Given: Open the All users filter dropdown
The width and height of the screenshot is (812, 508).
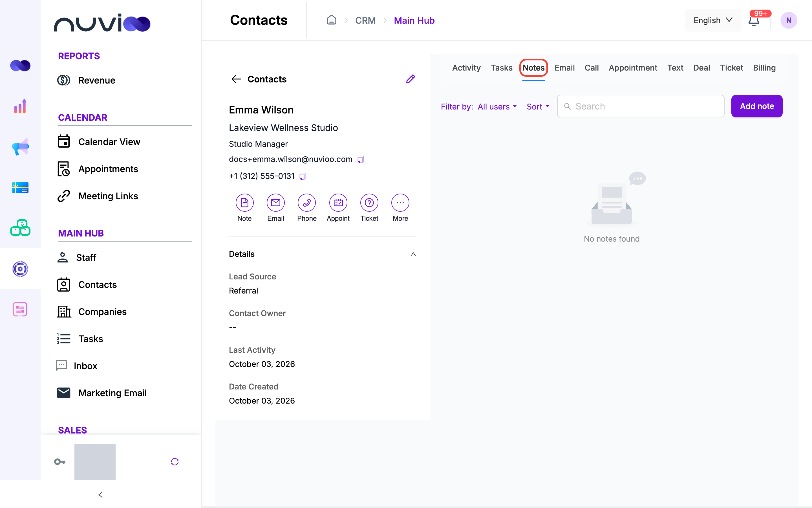Looking at the screenshot, I should click(497, 106).
